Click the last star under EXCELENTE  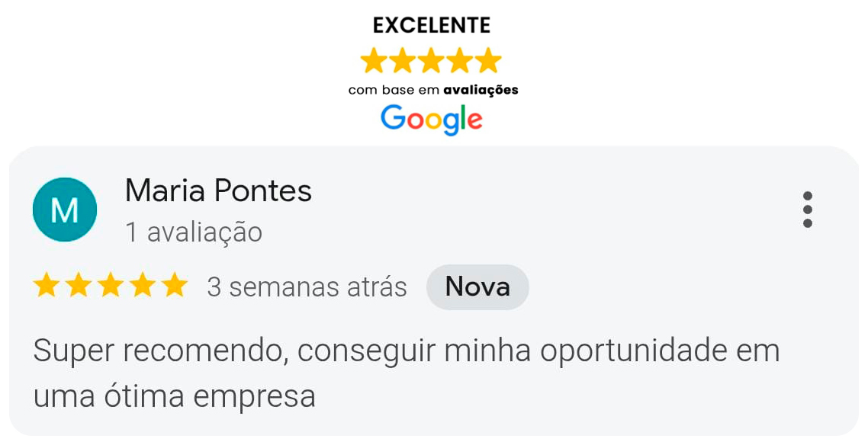point(488,60)
